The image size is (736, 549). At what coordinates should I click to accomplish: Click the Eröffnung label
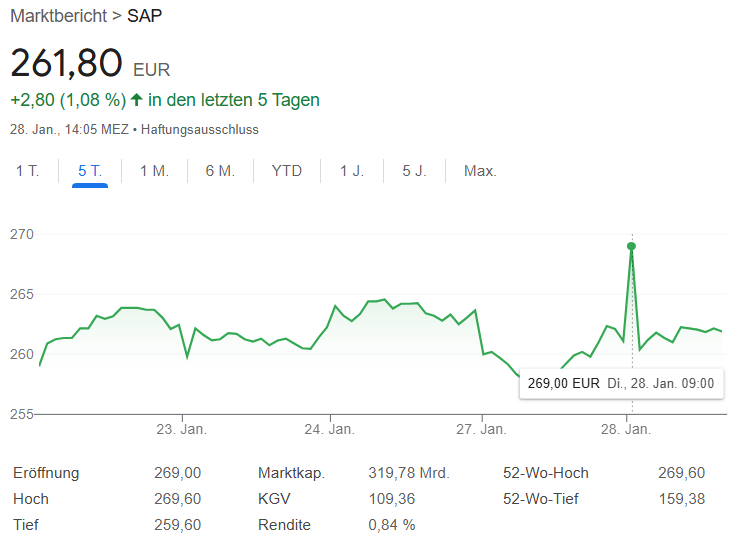tap(46, 473)
